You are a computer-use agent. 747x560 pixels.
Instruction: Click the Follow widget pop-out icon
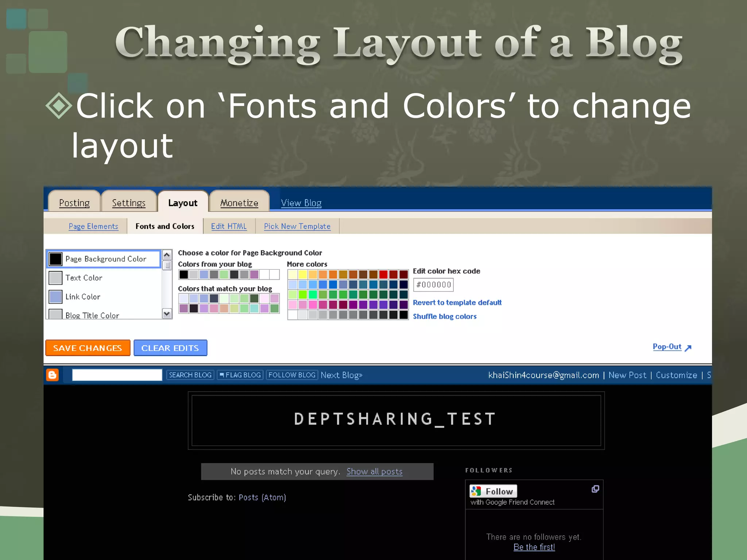(595, 489)
